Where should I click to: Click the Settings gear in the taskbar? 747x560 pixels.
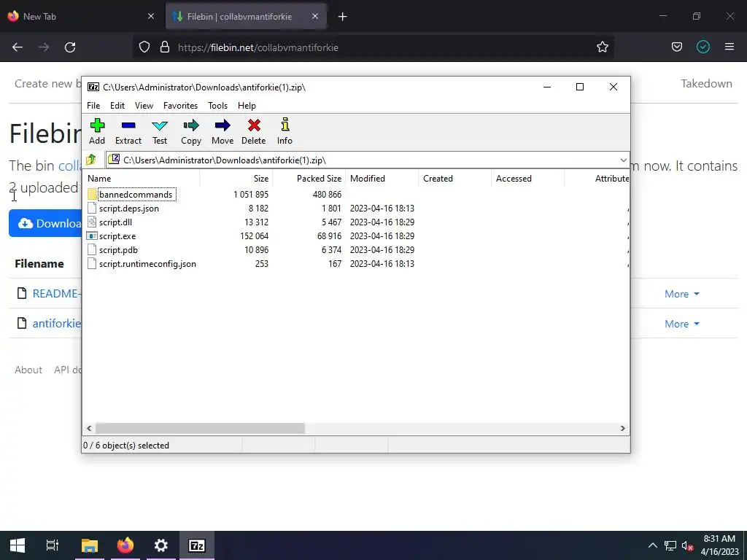pos(161,545)
